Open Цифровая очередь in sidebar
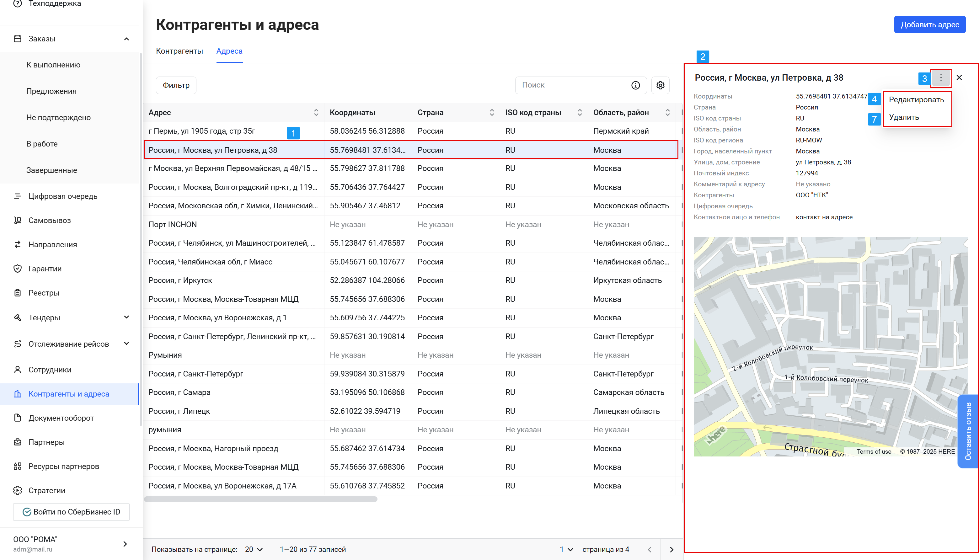979x560 pixels. click(63, 196)
